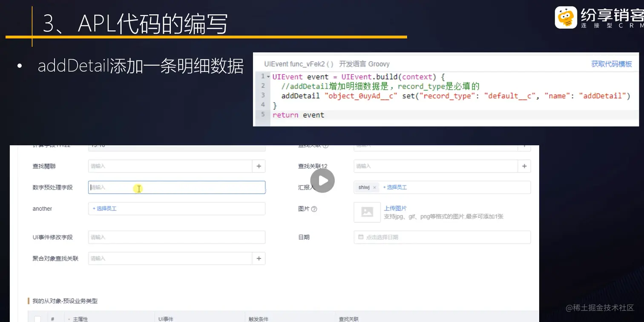This screenshot has height=322, width=644.
Task: Focus the 查找關聯 input field
Action: 170,166
